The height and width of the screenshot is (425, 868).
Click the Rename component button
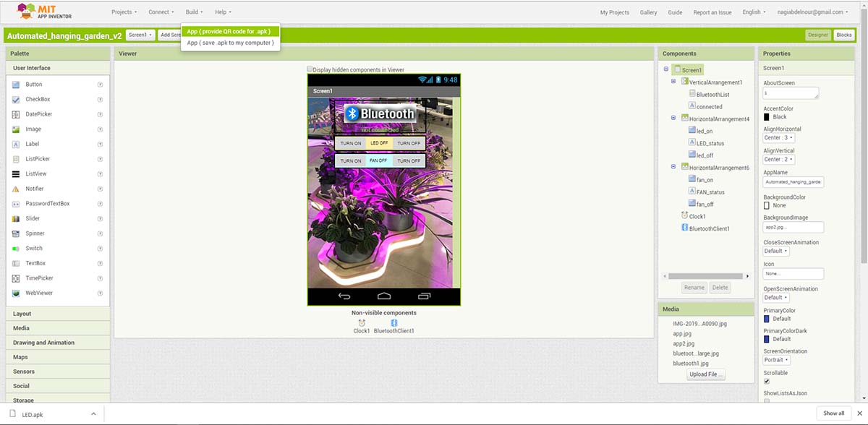pyautogui.click(x=694, y=287)
